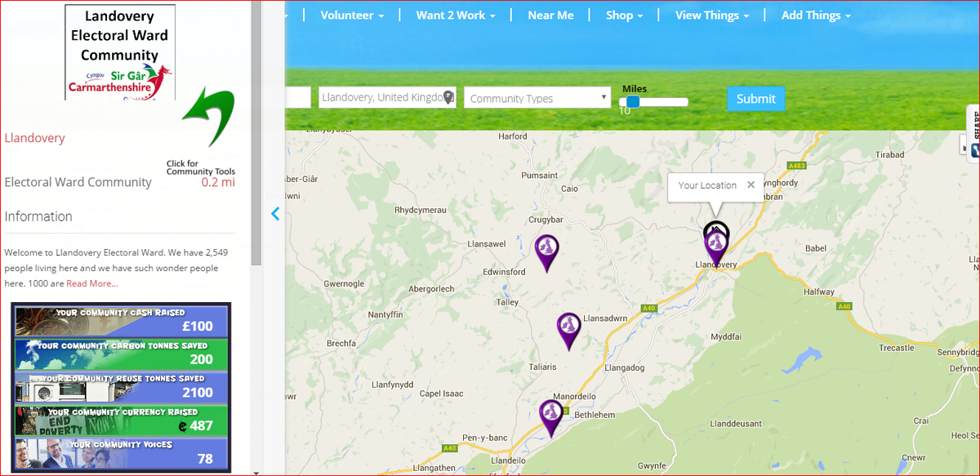The image size is (980, 476).
Task: Click the Your Location popup label
Action: point(707,185)
